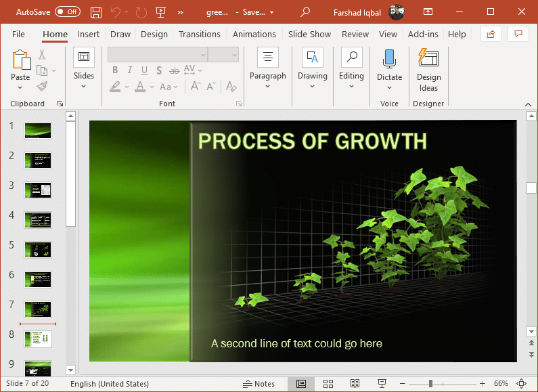This screenshot has height=392, width=538.
Task: Collapse the ribbon with chevron
Action: coord(528,104)
